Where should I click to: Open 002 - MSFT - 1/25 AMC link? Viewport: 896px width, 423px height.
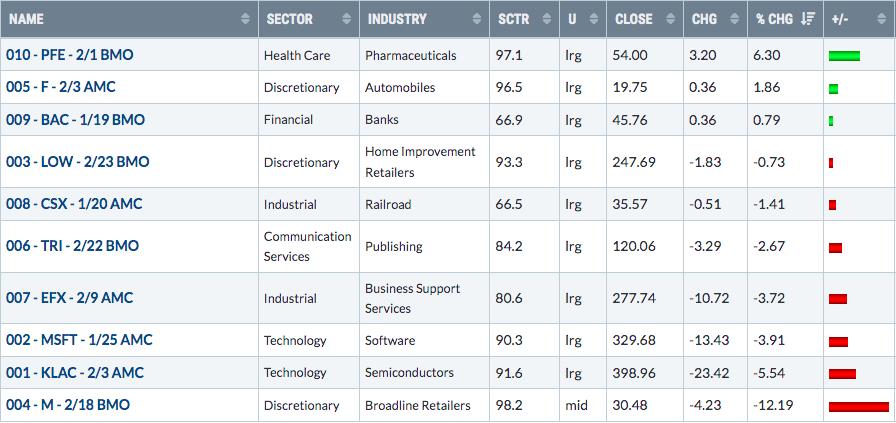click(79, 340)
